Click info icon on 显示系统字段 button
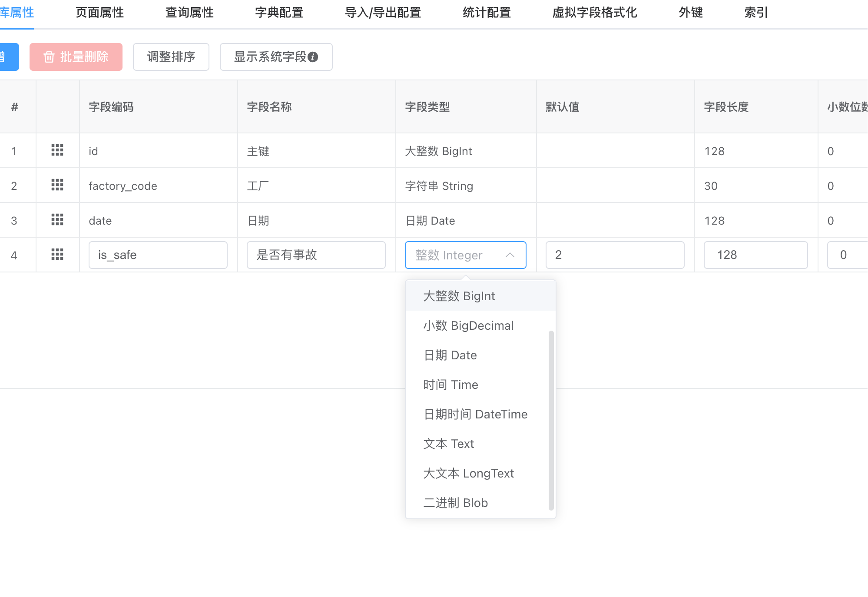 [x=313, y=57]
